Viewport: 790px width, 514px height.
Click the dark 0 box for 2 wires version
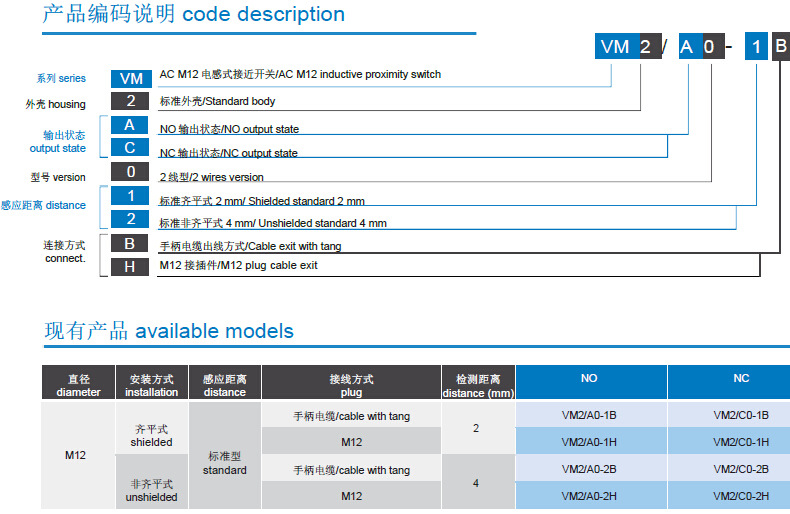tap(130, 172)
